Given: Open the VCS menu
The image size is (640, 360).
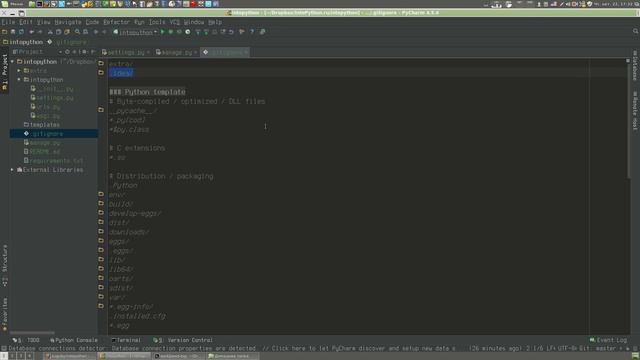Looking at the screenshot, I should 175,22.
